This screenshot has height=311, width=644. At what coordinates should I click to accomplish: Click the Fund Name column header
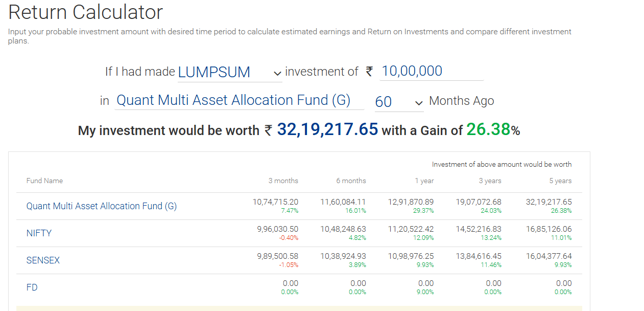coord(44,181)
